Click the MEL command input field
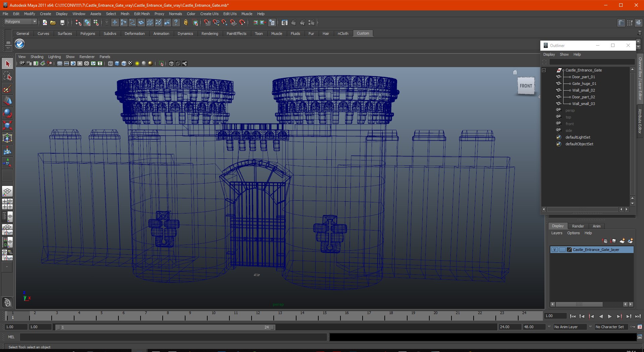The width and height of the screenshot is (644, 352). tap(173, 337)
